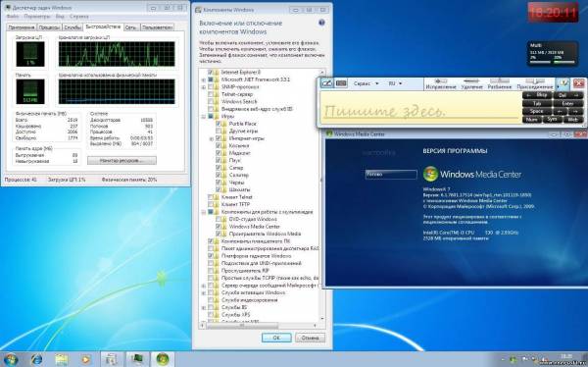Switch to Task Manager taskbar button
The height and width of the screenshot is (367, 588).
136,359
